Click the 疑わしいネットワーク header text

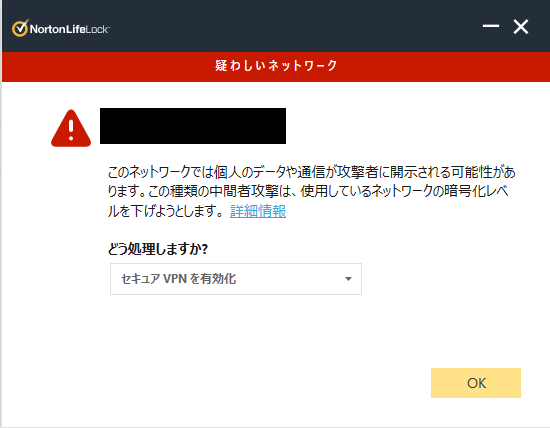click(276, 66)
